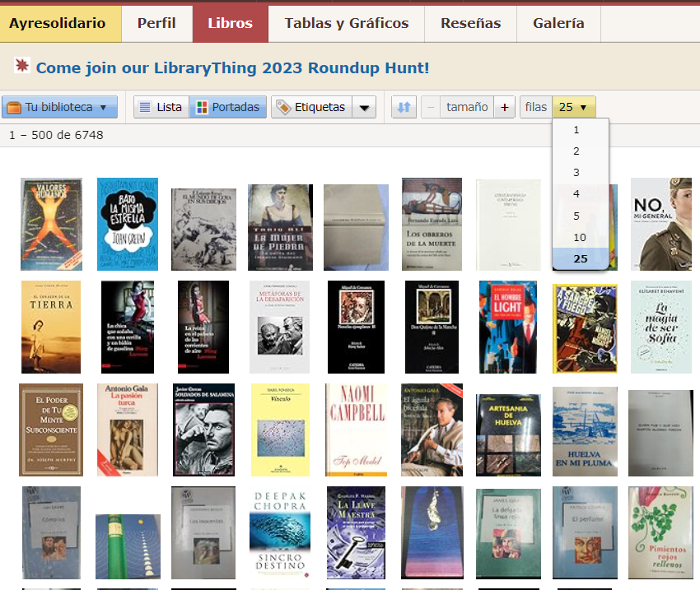The height and width of the screenshot is (590, 700).
Task: Choose 1 row in filas menu
Action: [x=581, y=130]
